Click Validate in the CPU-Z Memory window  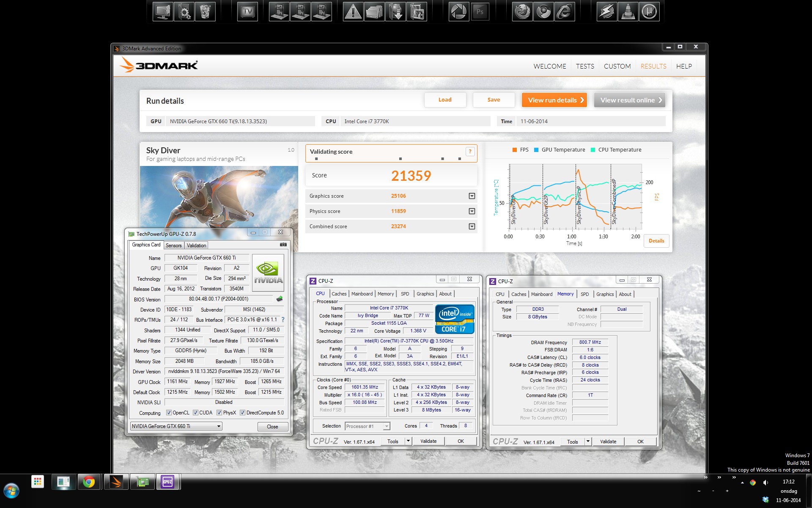pos(608,442)
